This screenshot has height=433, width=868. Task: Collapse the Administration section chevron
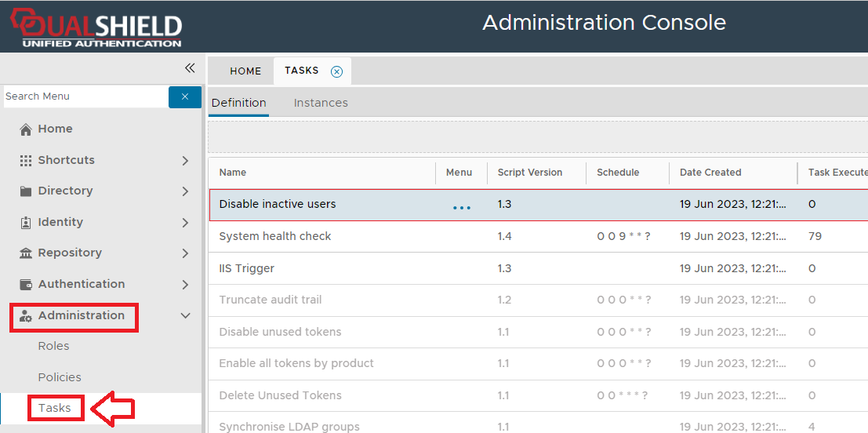tap(186, 316)
